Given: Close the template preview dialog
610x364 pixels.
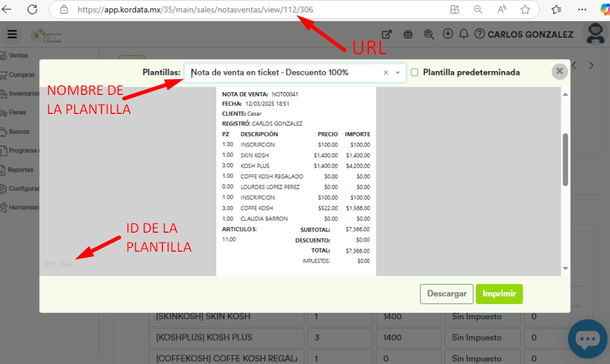Looking at the screenshot, I should 559,71.
